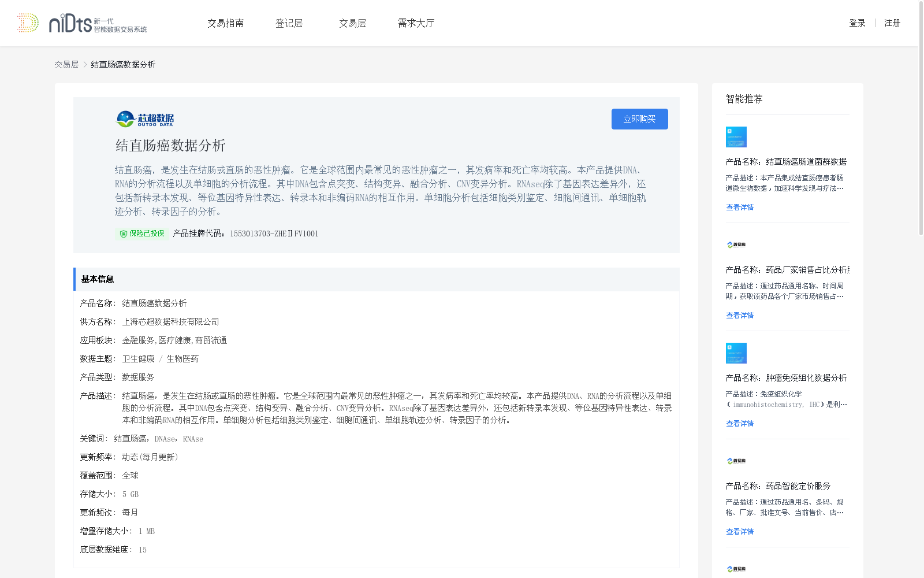Click the 芯超数据 Outdo Data logo
Screen dimensions: 924x578
[145, 119]
